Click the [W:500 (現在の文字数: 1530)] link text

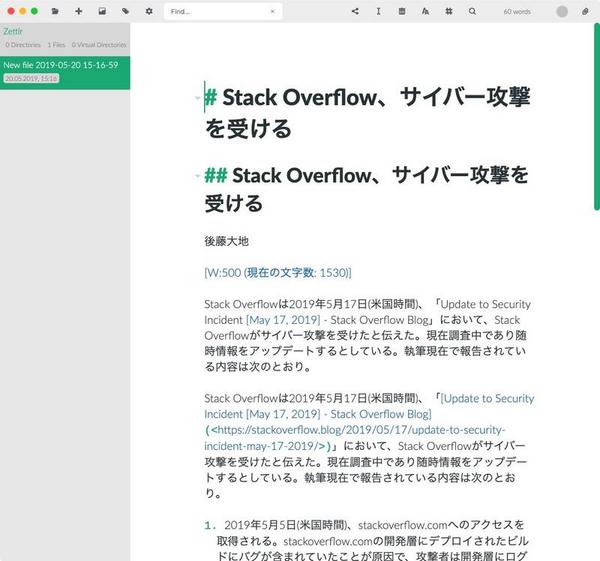coord(278,273)
